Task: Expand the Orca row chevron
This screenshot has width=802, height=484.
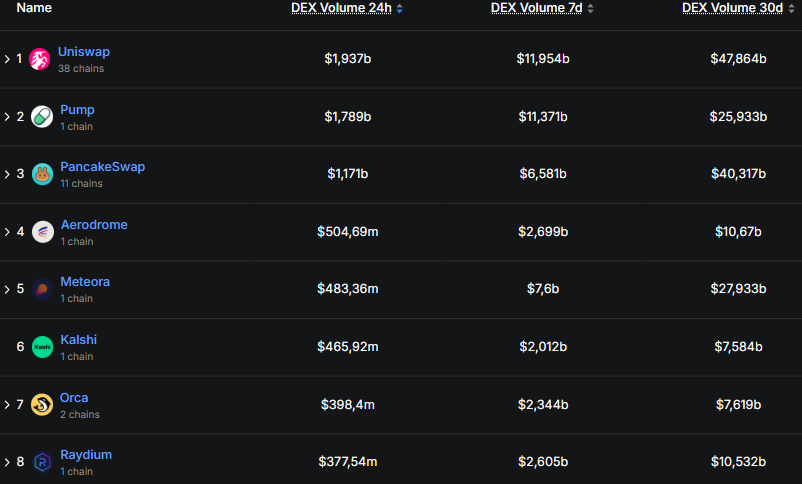Action: 7,404
